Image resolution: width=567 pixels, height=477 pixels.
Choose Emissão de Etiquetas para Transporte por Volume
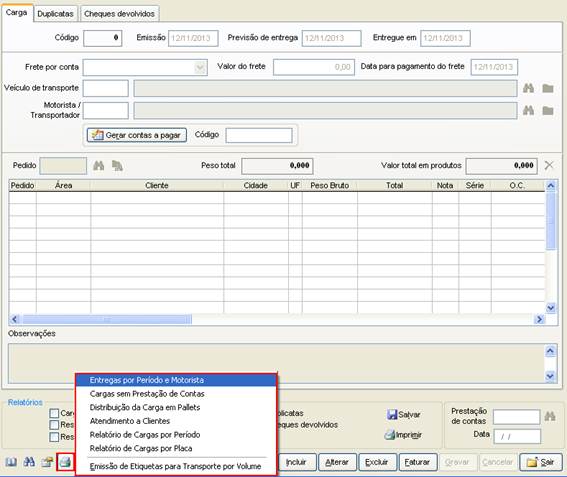176,466
